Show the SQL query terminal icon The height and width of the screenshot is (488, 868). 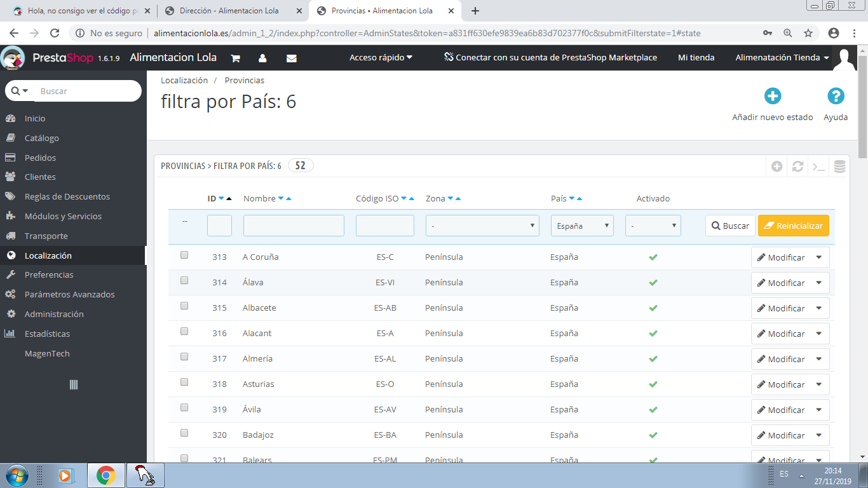[819, 166]
